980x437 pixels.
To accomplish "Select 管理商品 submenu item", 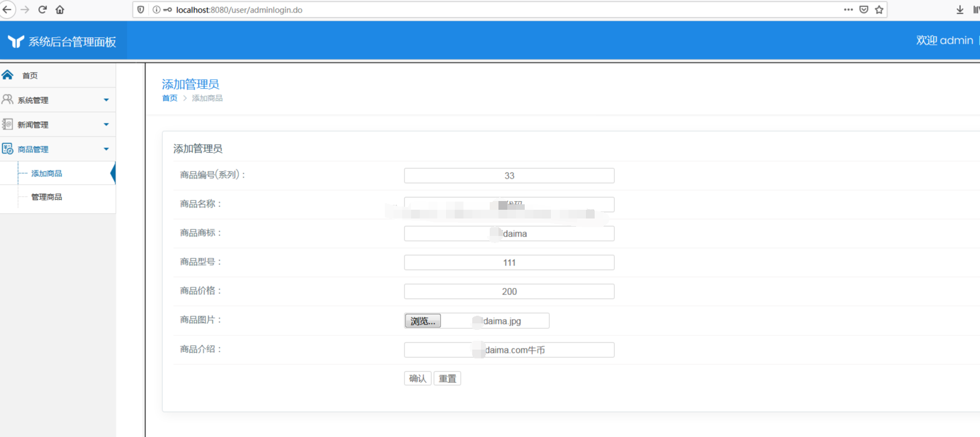I will point(46,197).
